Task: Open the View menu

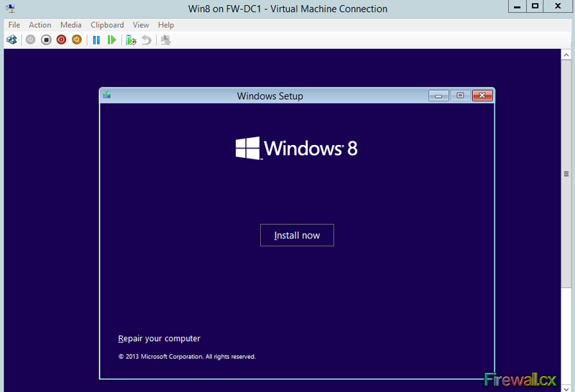Action: [141, 25]
